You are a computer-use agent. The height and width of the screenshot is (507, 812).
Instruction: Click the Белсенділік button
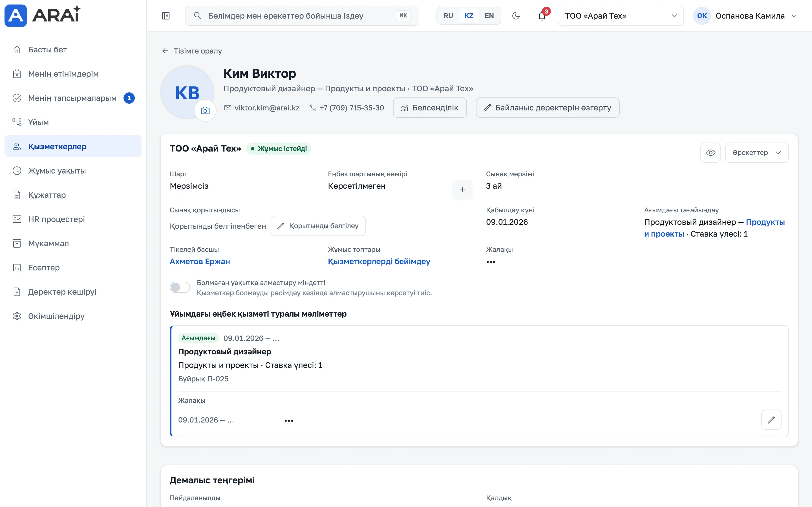tap(430, 108)
